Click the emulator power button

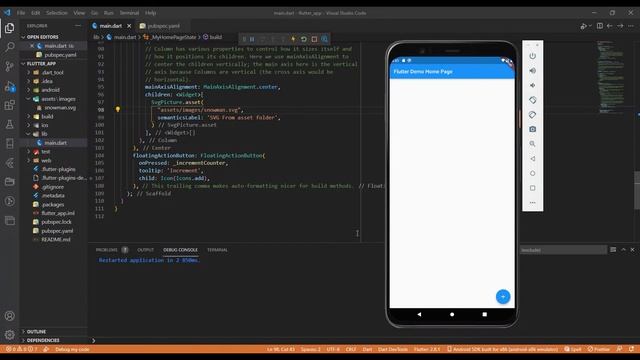[x=533, y=56]
